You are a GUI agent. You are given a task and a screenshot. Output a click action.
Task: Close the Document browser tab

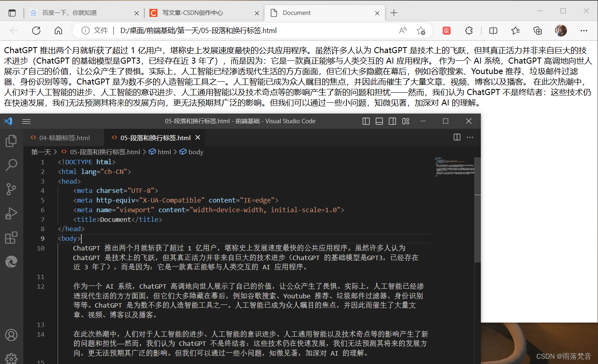click(377, 13)
